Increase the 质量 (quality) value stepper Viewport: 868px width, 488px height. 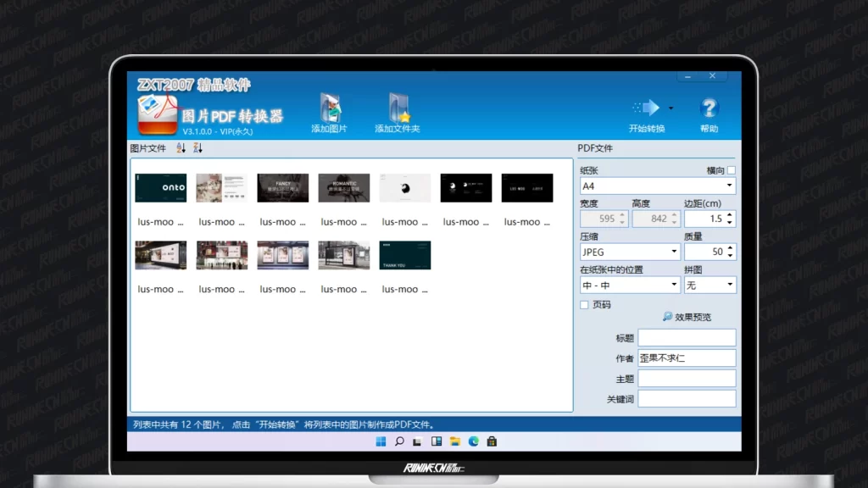click(x=731, y=248)
